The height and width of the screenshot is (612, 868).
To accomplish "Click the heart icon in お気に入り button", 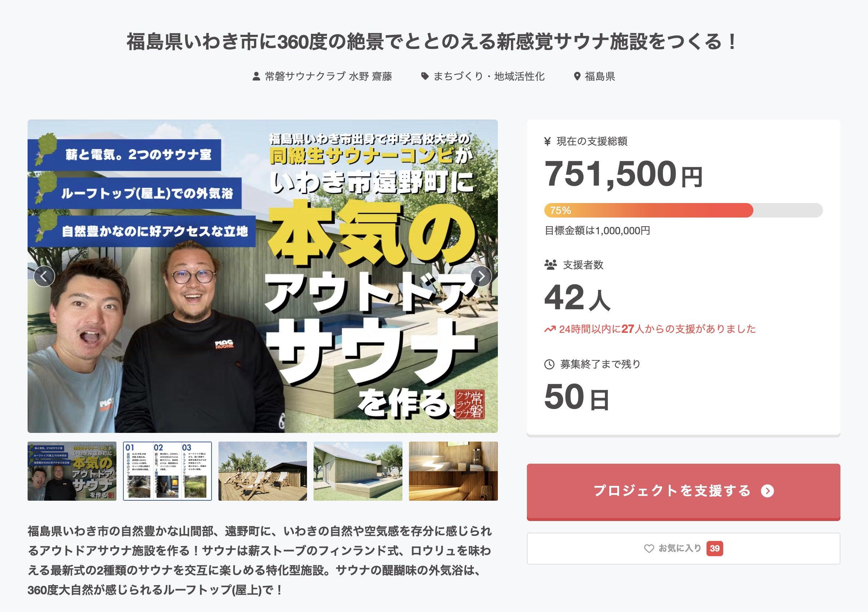I will pos(649,549).
